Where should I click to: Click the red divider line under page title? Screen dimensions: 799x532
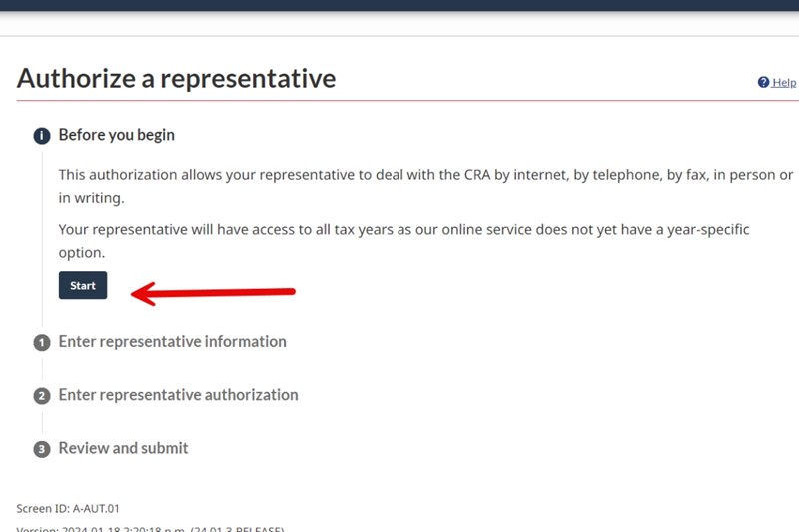pyautogui.click(x=399, y=101)
